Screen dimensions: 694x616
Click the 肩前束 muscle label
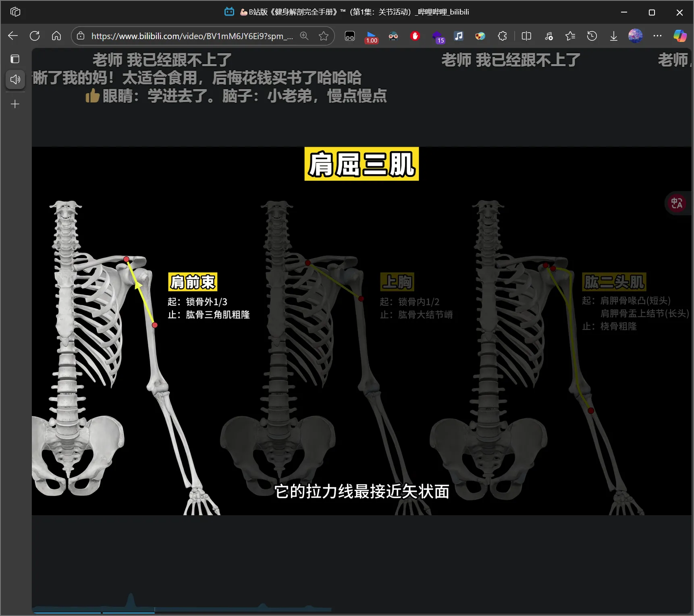pyautogui.click(x=193, y=282)
